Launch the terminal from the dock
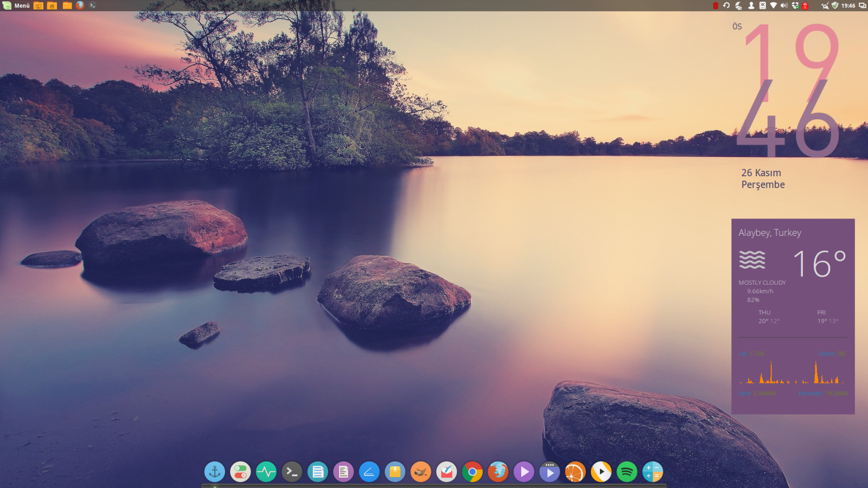This screenshot has height=488, width=868. point(292,472)
